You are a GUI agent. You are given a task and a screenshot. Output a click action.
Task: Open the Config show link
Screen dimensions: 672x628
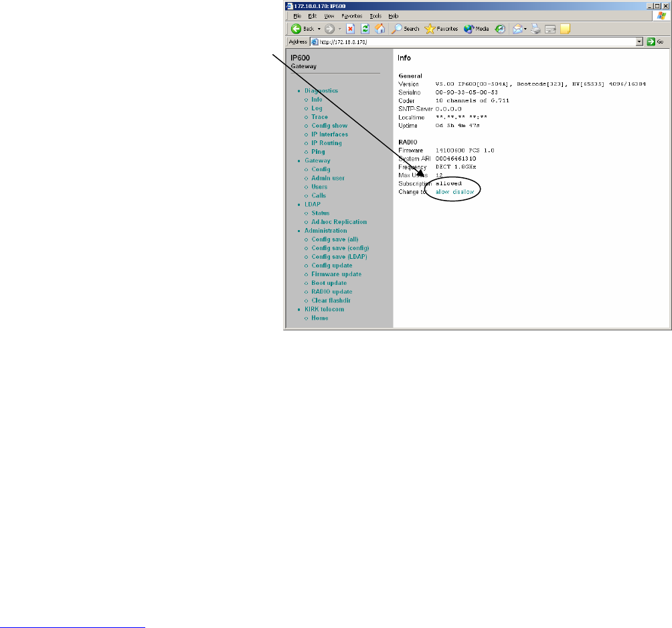coord(329,126)
